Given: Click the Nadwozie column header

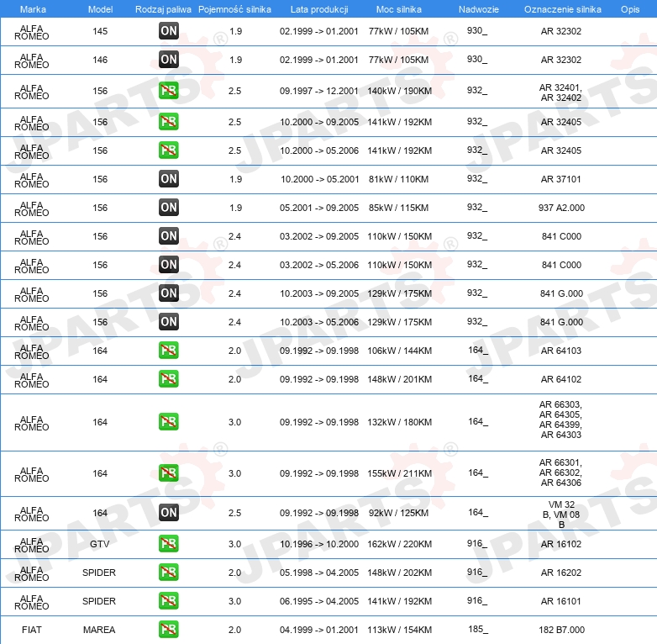Looking at the screenshot, I should pyautogui.click(x=479, y=9).
